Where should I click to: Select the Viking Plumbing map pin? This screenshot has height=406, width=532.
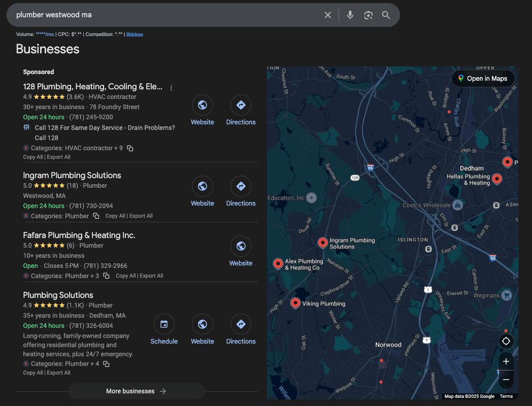[x=295, y=303]
